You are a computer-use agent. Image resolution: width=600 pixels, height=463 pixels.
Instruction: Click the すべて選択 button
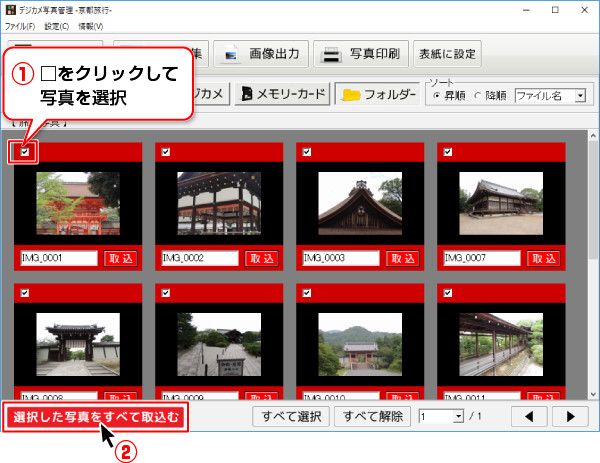291,416
